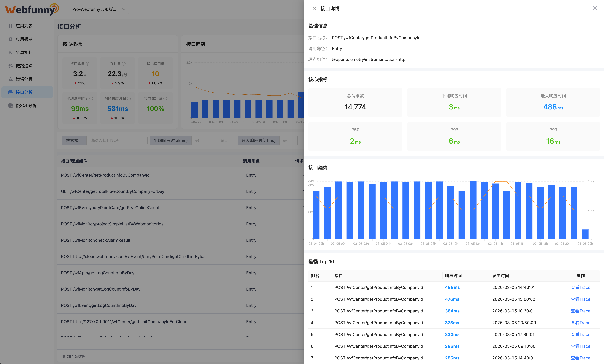This screenshot has height=364, width=604.
Task: Click the 全局拓扑 topology icon
Action: [10, 52]
